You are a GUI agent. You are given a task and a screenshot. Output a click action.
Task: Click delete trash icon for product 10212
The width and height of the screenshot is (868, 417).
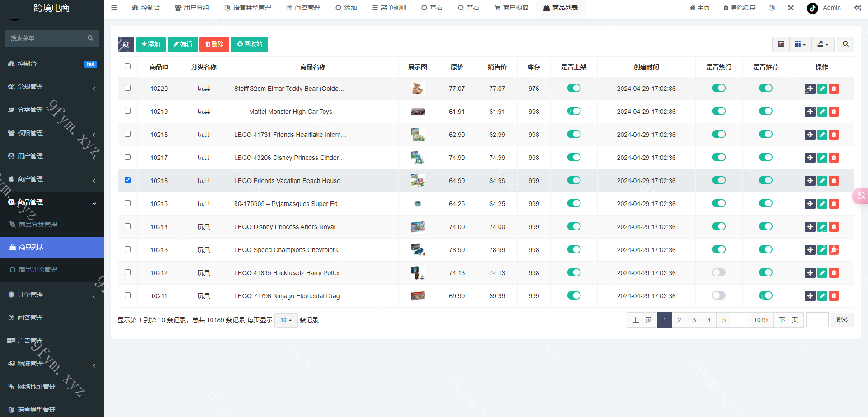point(834,273)
